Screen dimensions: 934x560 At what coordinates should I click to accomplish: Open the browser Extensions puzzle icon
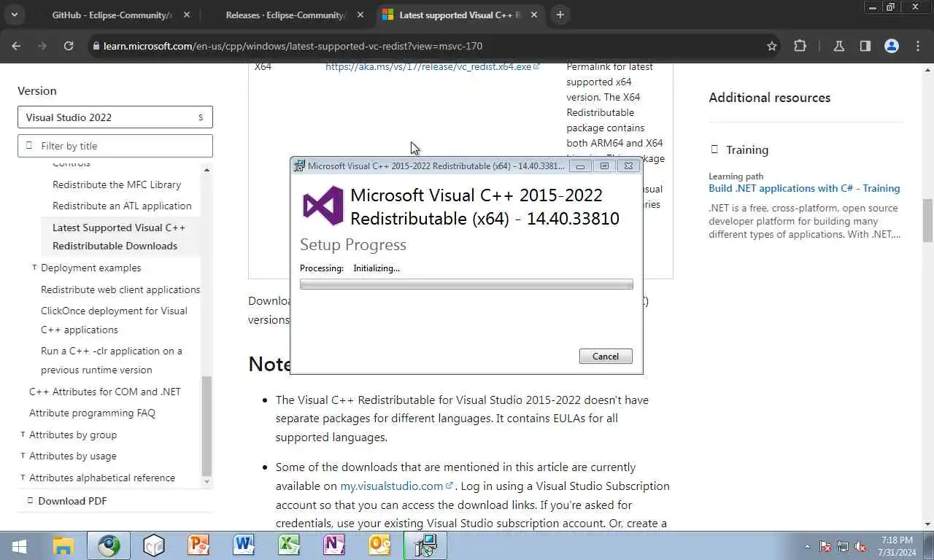800,46
